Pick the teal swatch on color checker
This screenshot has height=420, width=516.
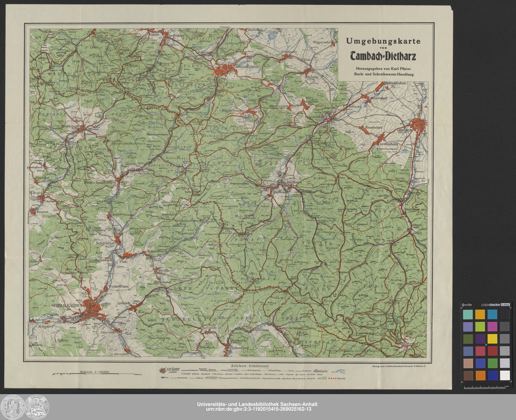click(x=468, y=315)
